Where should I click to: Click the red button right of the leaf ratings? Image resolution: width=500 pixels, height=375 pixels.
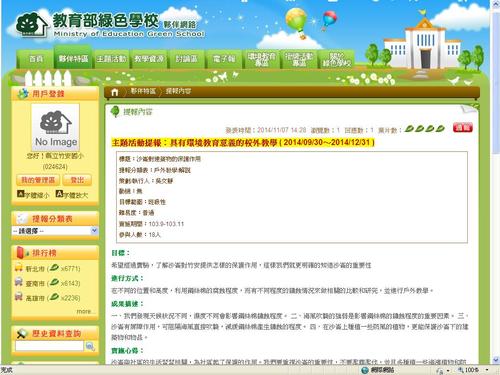pyautogui.click(x=463, y=128)
